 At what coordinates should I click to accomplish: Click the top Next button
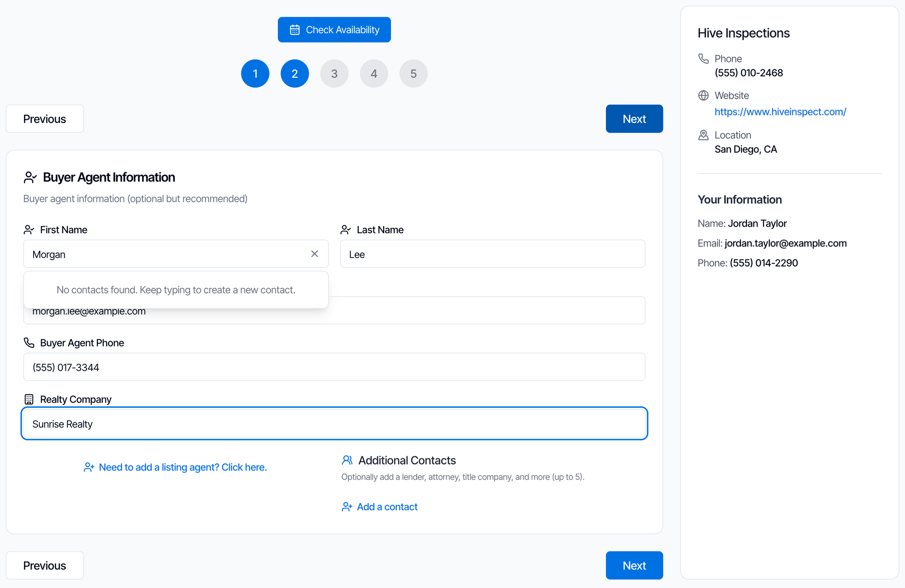tap(634, 119)
